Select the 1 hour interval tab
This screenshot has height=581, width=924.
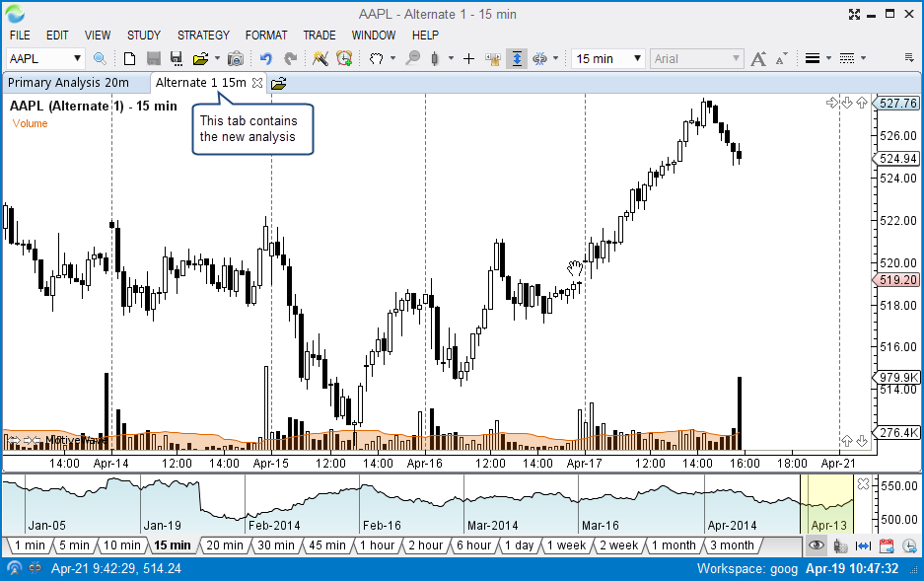pos(377,545)
